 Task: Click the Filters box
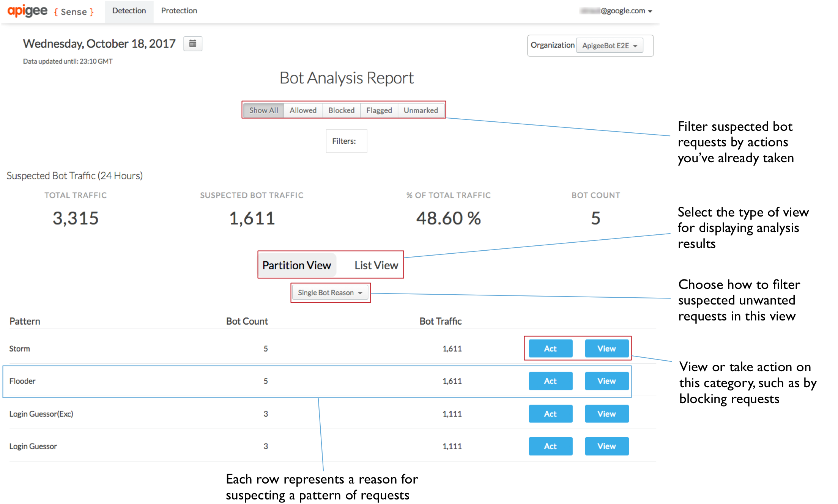point(346,141)
